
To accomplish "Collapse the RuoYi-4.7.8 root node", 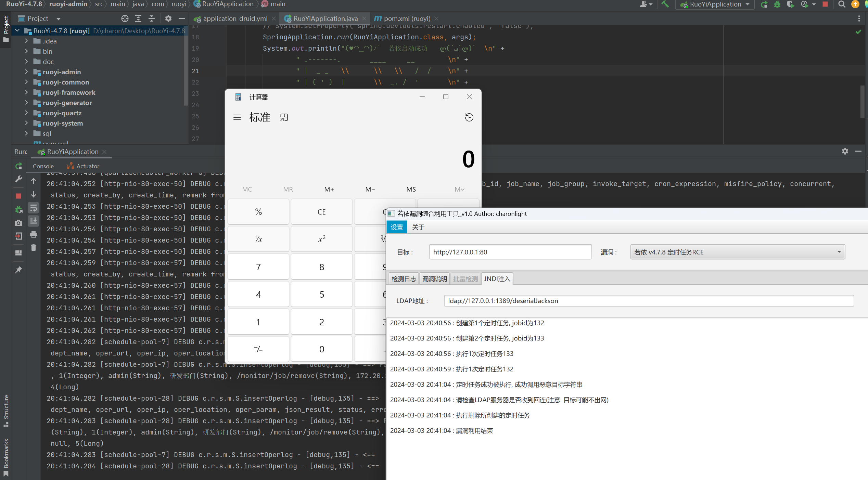I will [17, 31].
